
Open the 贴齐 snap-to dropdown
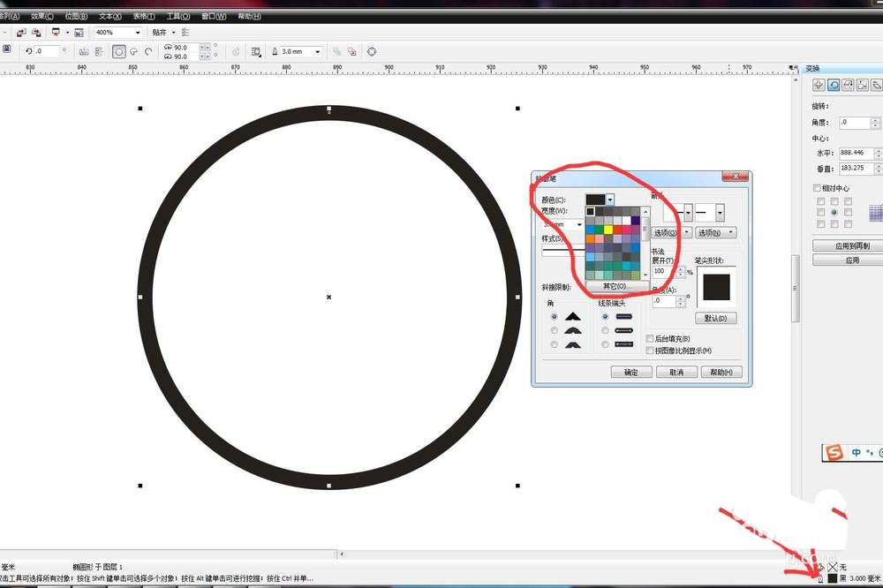pyautogui.click(x=173, y=33)
